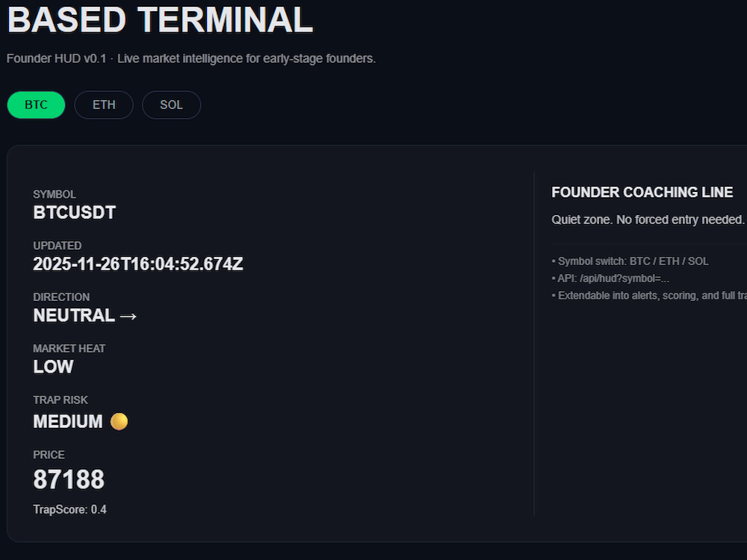
Task: Select the BTC symbol pill
Action: [36, 105]
